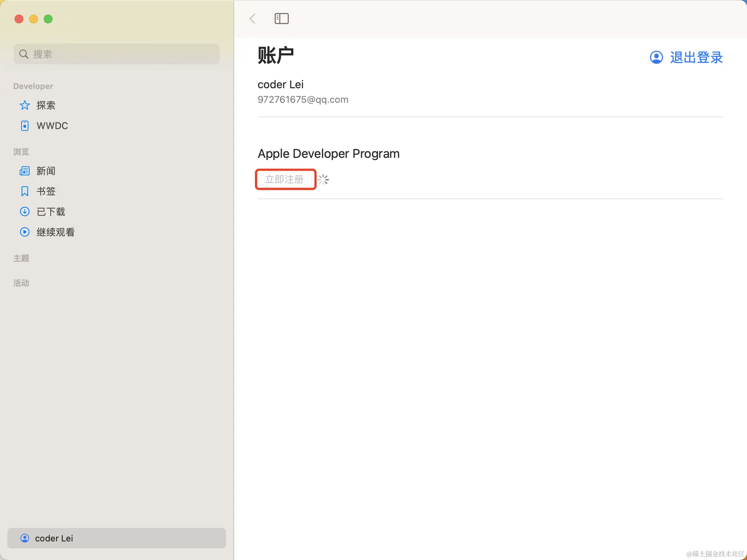Click the email 972761675@qq.com text

point(303,100)
